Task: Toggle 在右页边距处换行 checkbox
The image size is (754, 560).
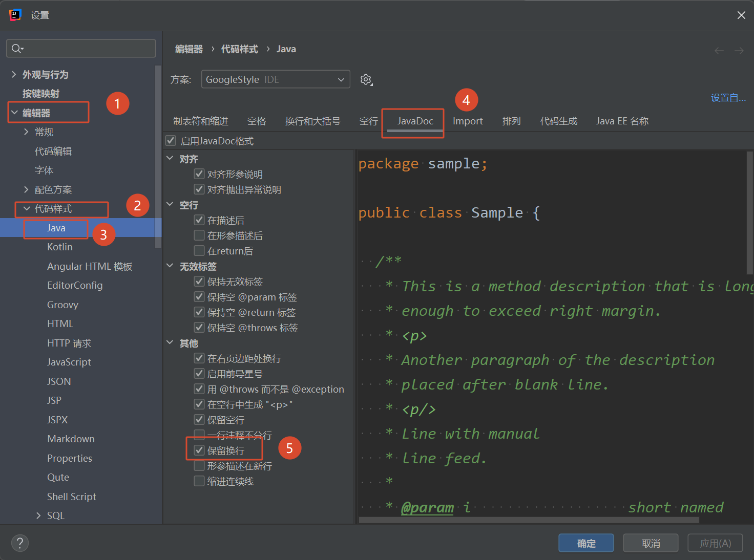Action: click(x=199, y=358)
